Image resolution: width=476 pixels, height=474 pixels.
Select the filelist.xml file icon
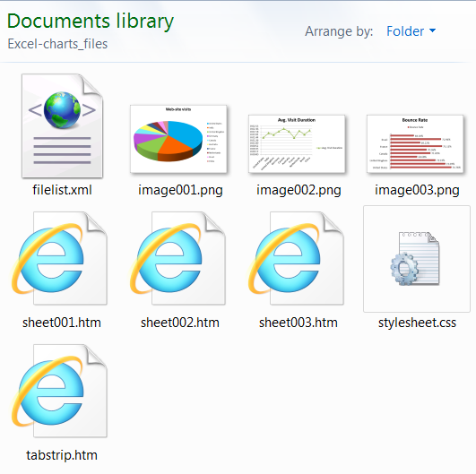pyautogui.click(x=62, y=125)
